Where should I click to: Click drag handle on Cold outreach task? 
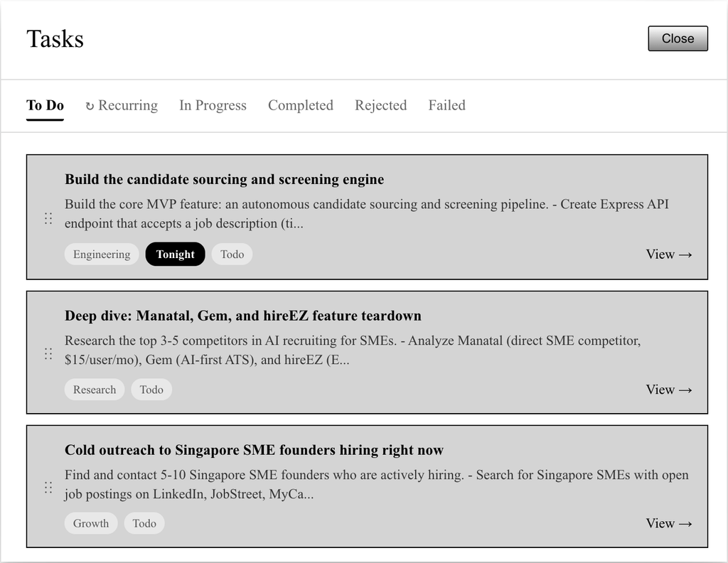click(x=48, y=487)
